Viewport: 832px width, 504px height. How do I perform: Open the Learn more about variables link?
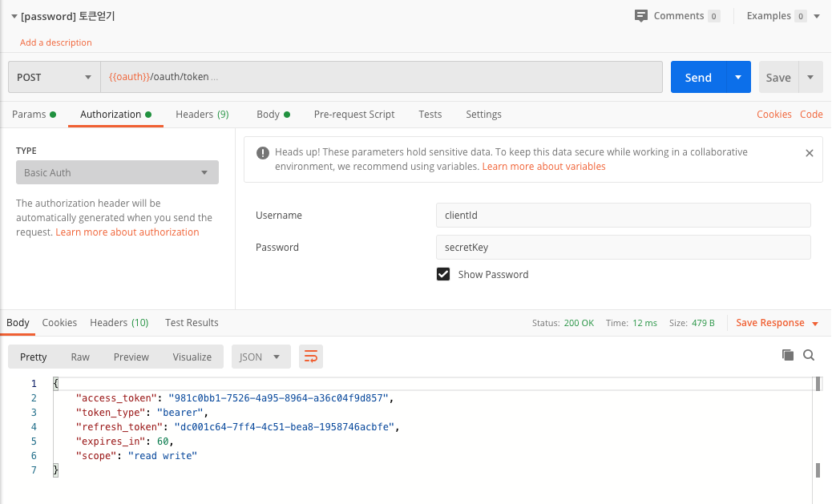click(x=543, y=167)
